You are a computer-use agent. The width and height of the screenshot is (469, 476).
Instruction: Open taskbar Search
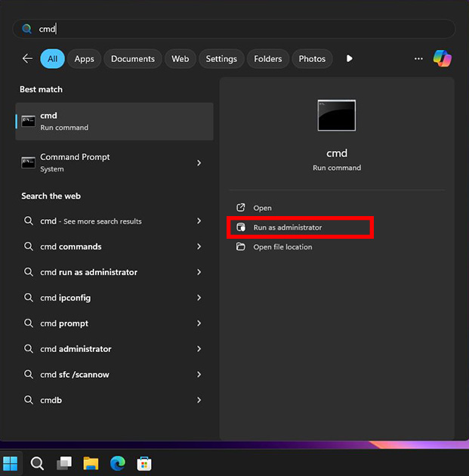tap(37, 463)
